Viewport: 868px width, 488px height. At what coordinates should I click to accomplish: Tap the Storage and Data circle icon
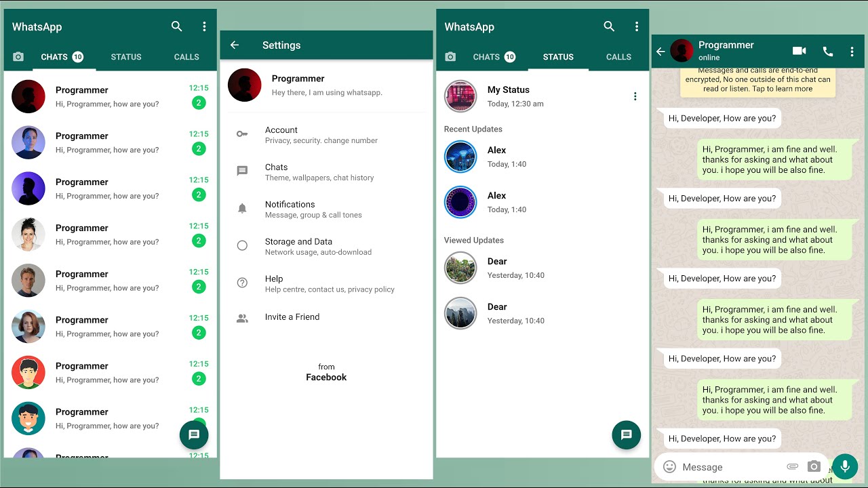pos(242,246)
